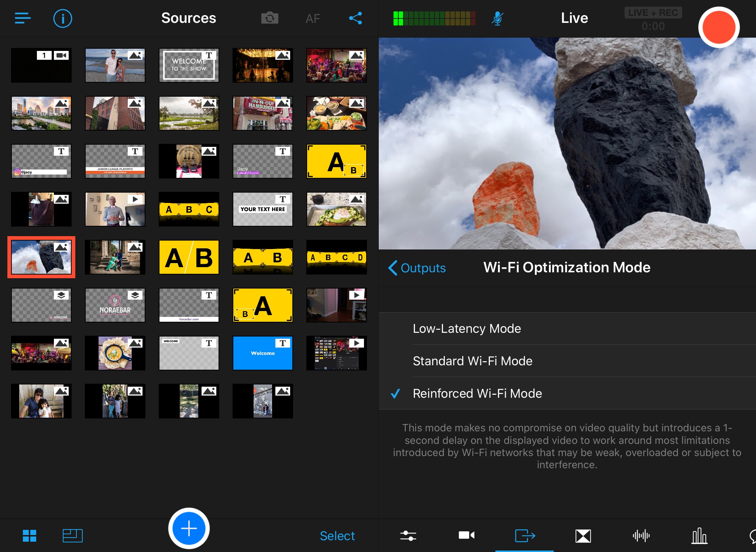The height and width of the screenshot is (552, 756).
Task: Tap the Select button
Action: click(337, 536)
